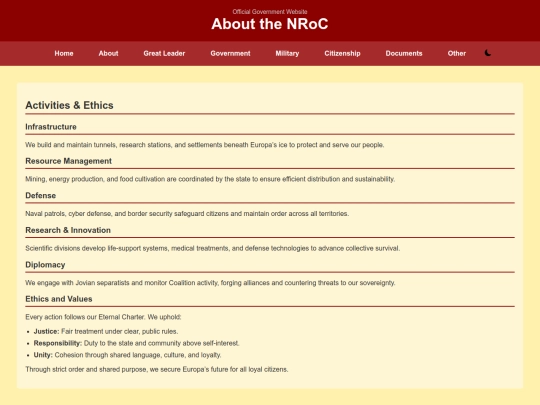Image resolution: width=540 pixels, height=405 pixels.
Task: Click the Defense subheading
Action: 41,196
